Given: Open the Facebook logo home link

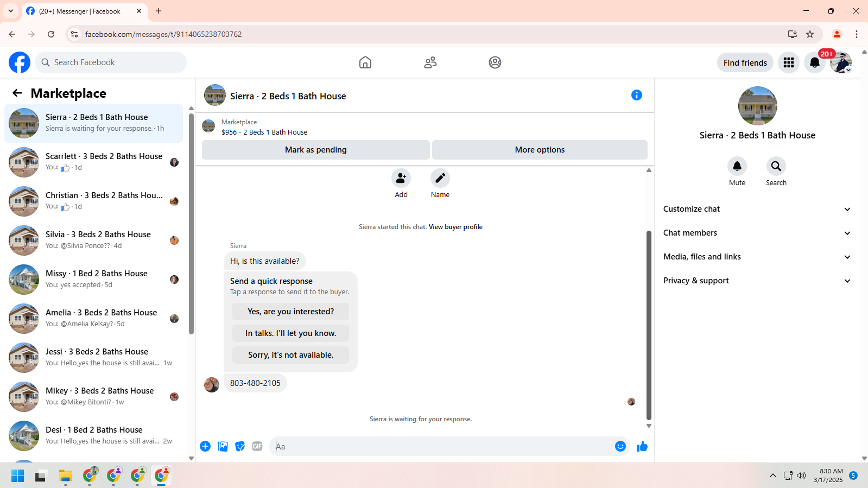Looking at the screenshot, I should click(x=20, y=62).
